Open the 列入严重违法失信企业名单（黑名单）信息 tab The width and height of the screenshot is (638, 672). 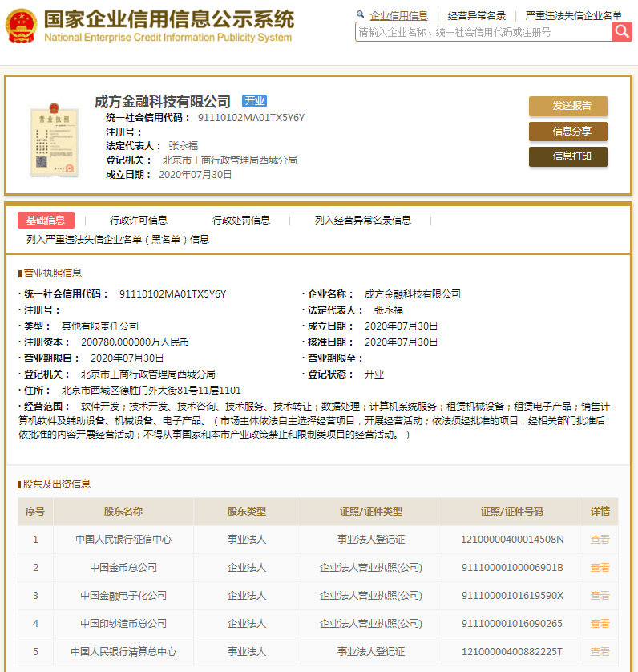pos(118,239)
